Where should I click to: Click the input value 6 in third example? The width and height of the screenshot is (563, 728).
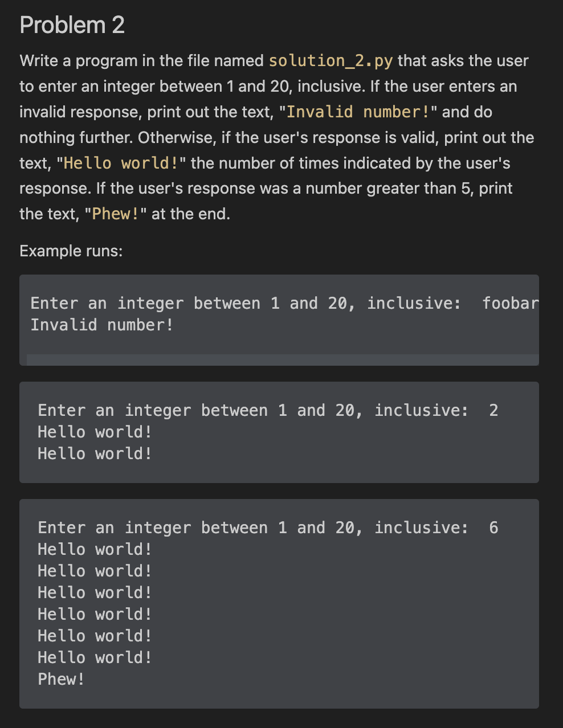click(493, 527)
